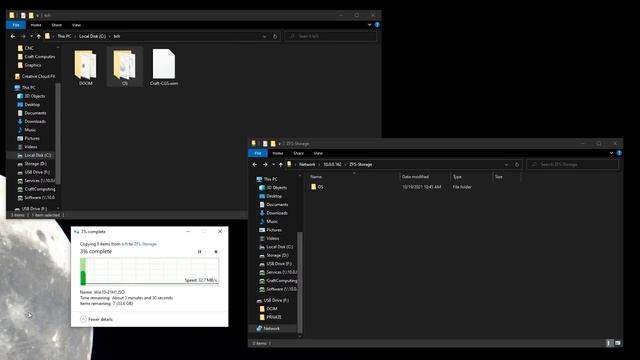Click the copy progress speed graph
Image resolution: width=640 pixels, height=360 pixels.
pos(149,271)
